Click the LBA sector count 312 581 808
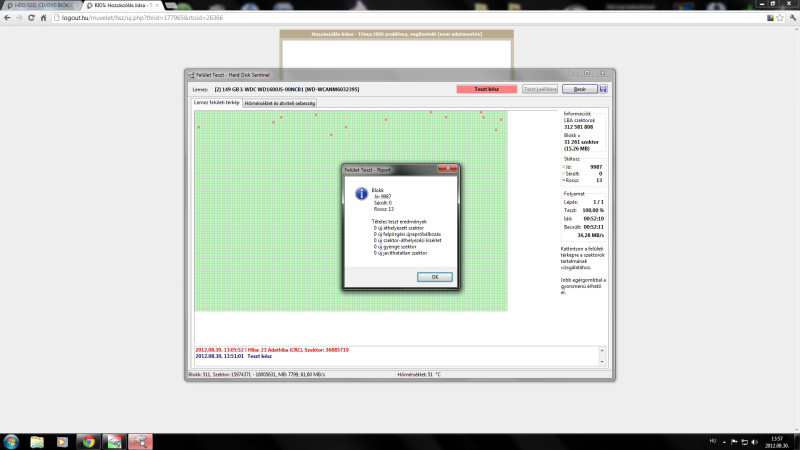Screen dimensions: 800x450 tap(579, 127)
